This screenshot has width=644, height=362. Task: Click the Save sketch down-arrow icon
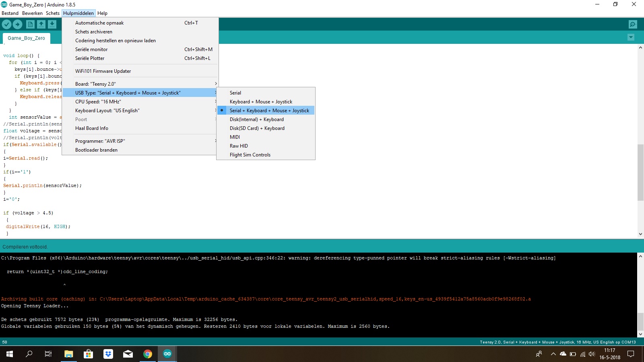pos(52,25)
